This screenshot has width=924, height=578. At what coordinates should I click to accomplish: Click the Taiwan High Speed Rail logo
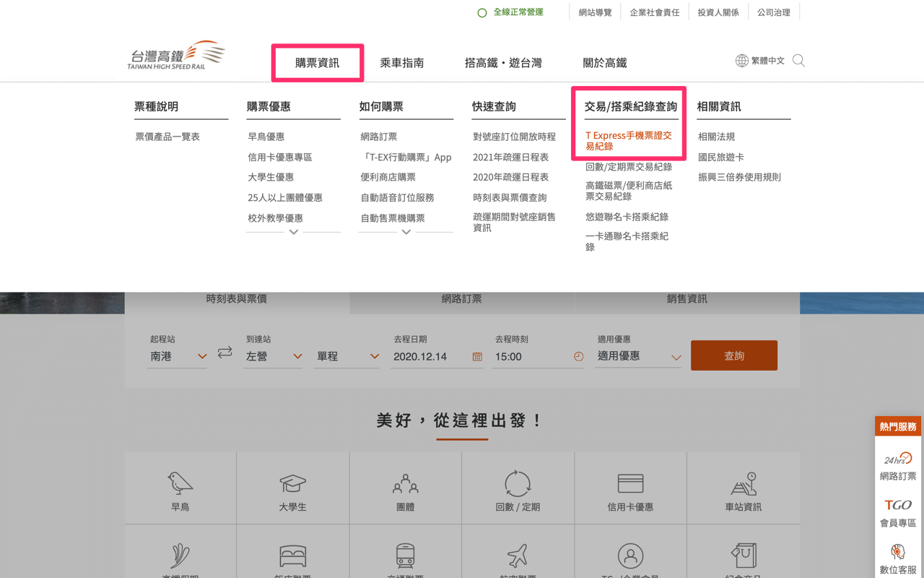pos(176,56)
